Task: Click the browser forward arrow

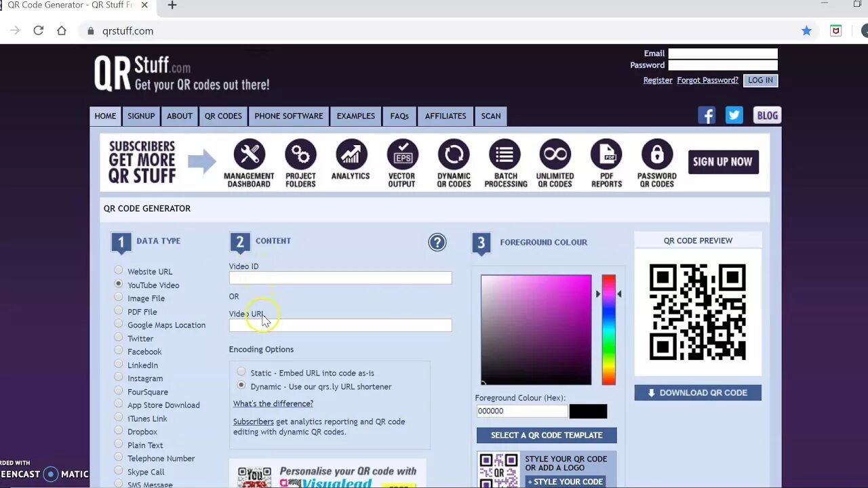Action: pos(15,30)
